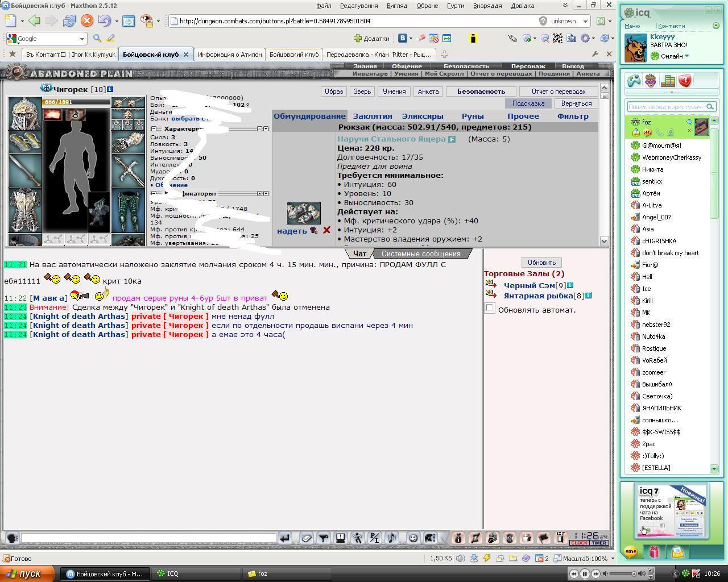Switch to Информация о Атилон tab
The width and height of the screenshot is (728, 582).
click(x=230, y=55)
